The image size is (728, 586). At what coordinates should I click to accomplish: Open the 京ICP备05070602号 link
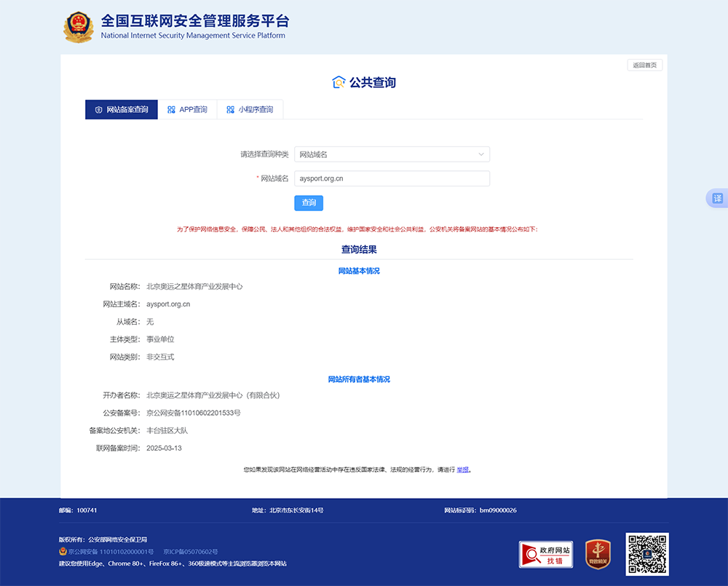click(190, 552)
